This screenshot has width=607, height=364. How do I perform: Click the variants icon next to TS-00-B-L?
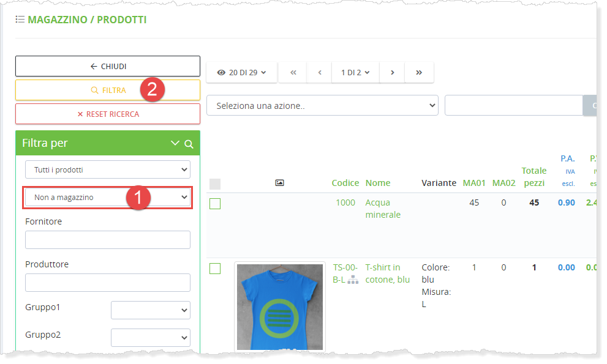[x=353, y=280]
